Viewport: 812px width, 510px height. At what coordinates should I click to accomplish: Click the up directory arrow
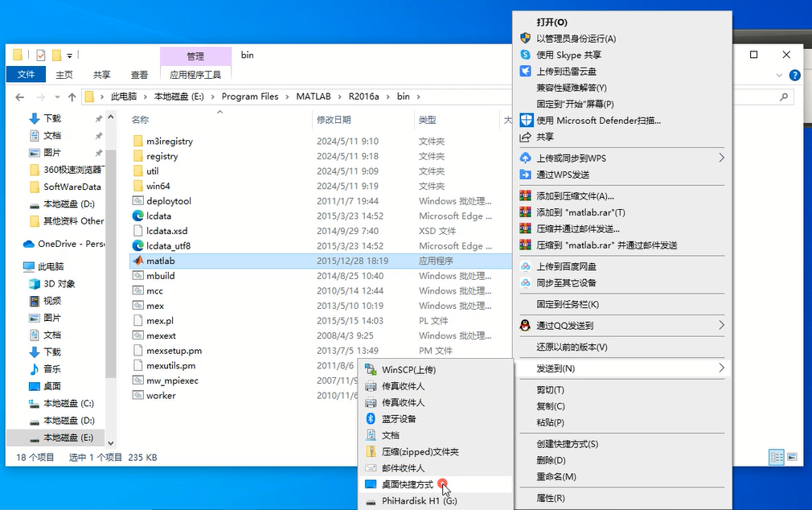click(x=72, y=97)
